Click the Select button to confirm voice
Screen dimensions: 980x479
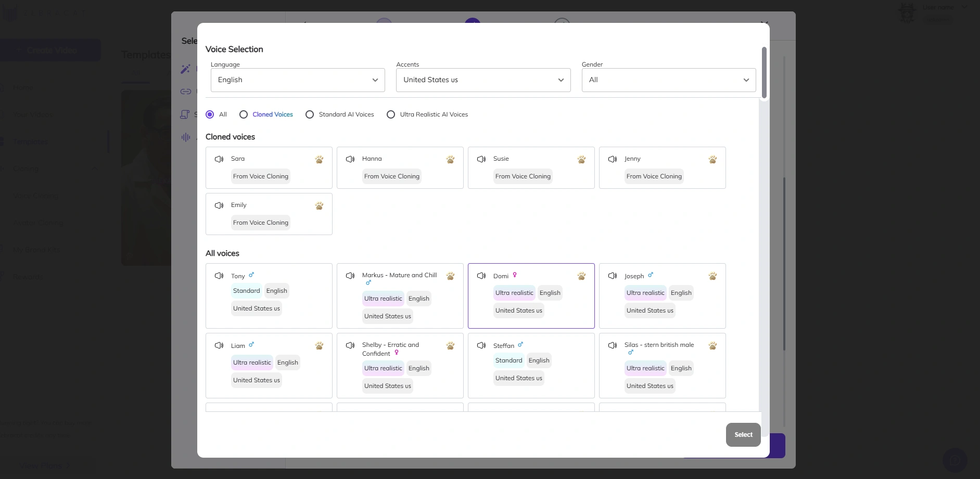coord(743,435)
